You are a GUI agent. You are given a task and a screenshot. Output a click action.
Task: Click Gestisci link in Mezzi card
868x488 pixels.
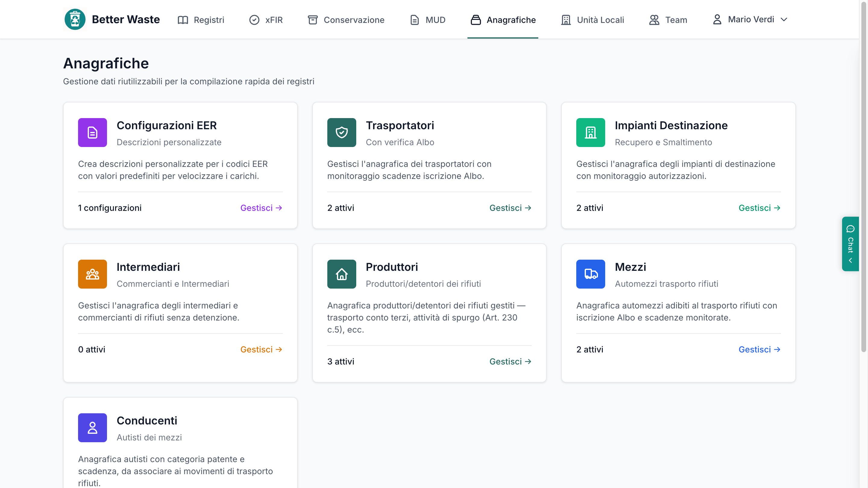(759, 349)
